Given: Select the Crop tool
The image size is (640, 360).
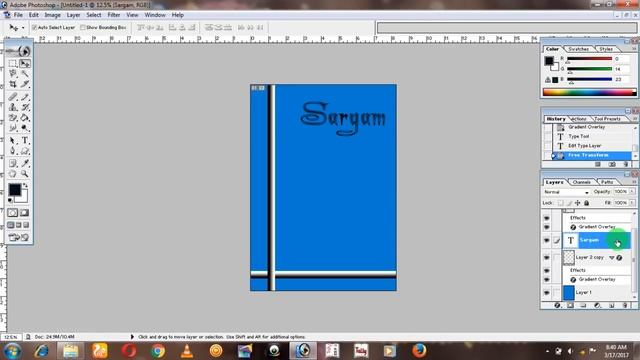Looking at the screenshot, I should pos(13,84).
